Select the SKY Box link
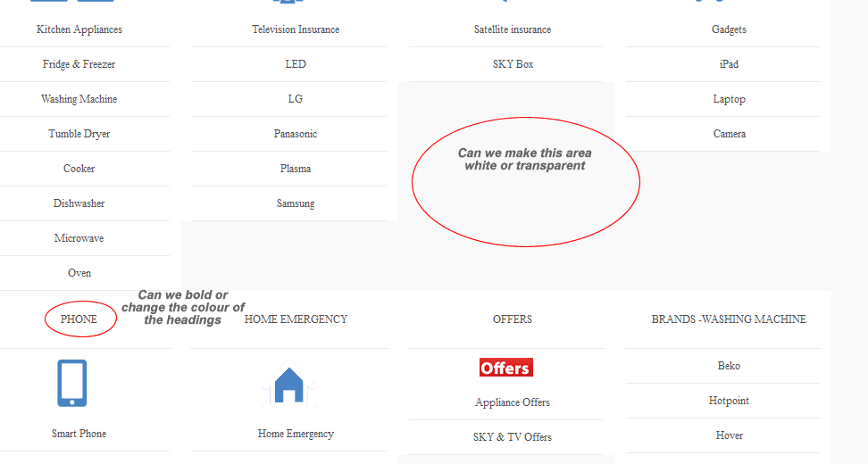Viewport: 868px width, 464px height. [x=513, y=64]
